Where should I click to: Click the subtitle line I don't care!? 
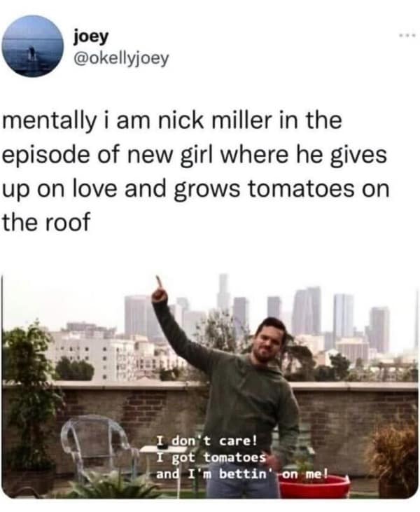point(207,441)
